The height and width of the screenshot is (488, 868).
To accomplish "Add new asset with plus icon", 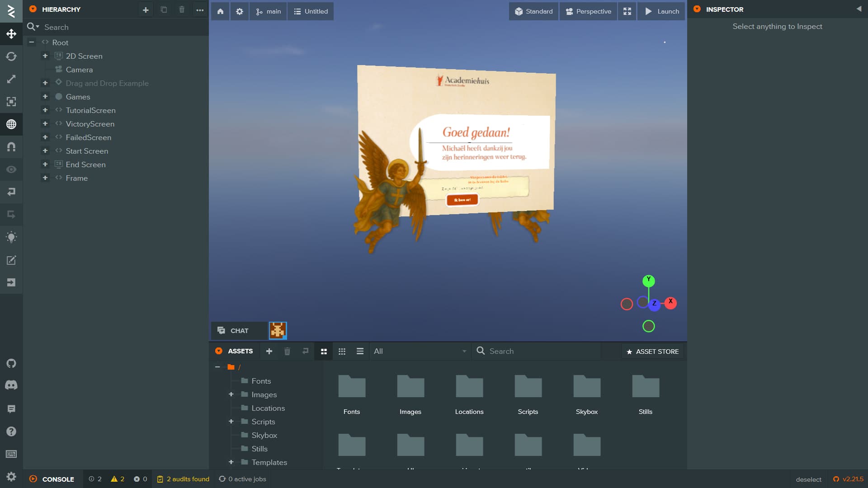I will pyautogui.click(x=269, y=351).
